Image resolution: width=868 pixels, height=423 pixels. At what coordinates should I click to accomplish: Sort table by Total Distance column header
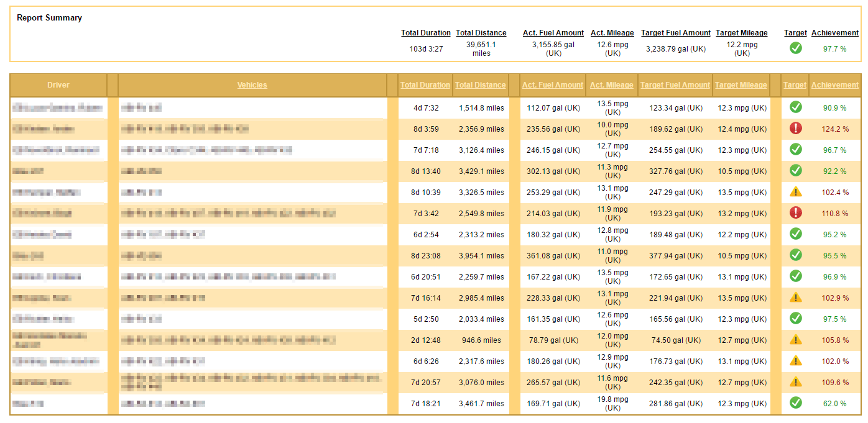coord(481,85)
